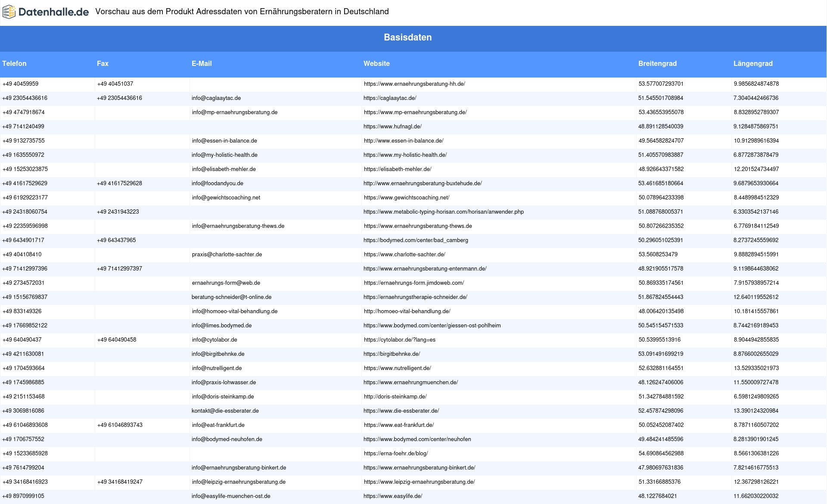
Task: Select the Längengrad column header
Action: click(x=753, y=63)
